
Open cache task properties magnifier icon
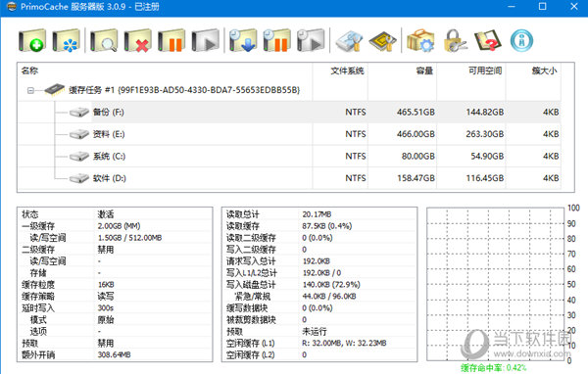point(104,40)
